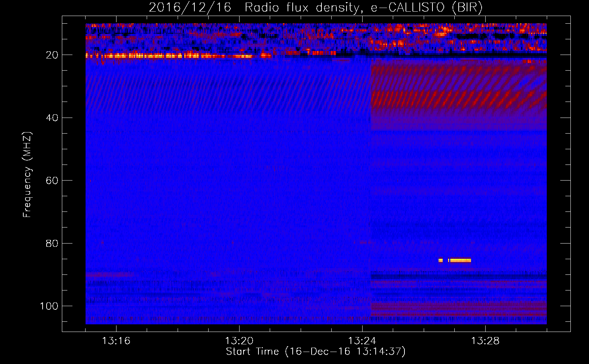Click the frequency tick label '100'
The height and width of the screenshot is (364, 589).
click(x=49, y=306)
